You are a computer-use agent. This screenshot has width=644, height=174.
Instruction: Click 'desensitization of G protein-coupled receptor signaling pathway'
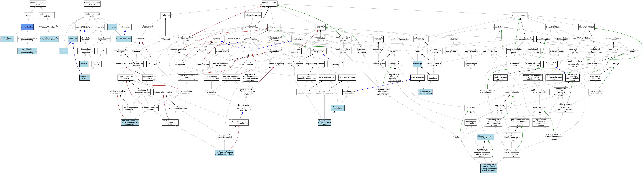(244, 108)
